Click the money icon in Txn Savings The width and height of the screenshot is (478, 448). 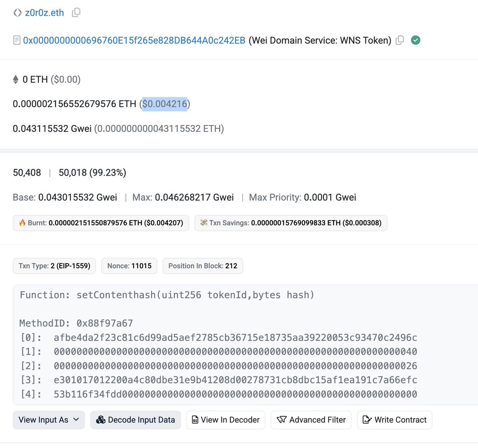[204, 223]
